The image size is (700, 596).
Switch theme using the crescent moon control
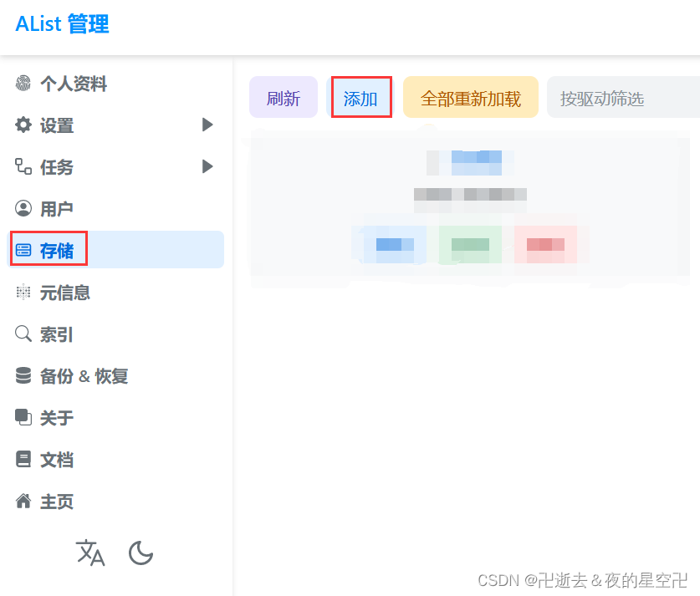[x=141, y=553]
